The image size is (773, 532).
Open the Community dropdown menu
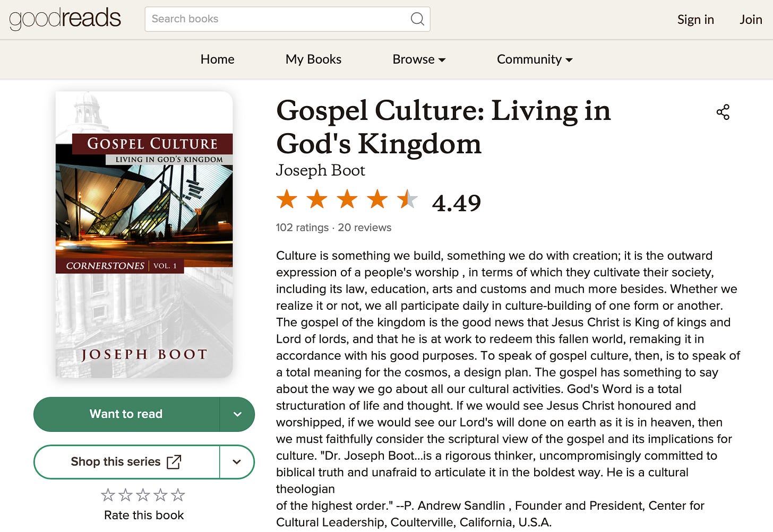[535, 59]
